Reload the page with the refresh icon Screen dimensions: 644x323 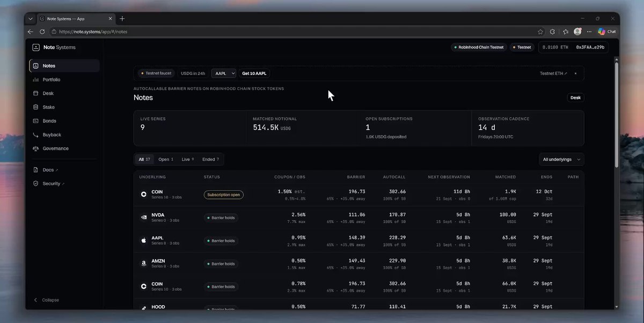pyautogui.click(x=42, y=32)
